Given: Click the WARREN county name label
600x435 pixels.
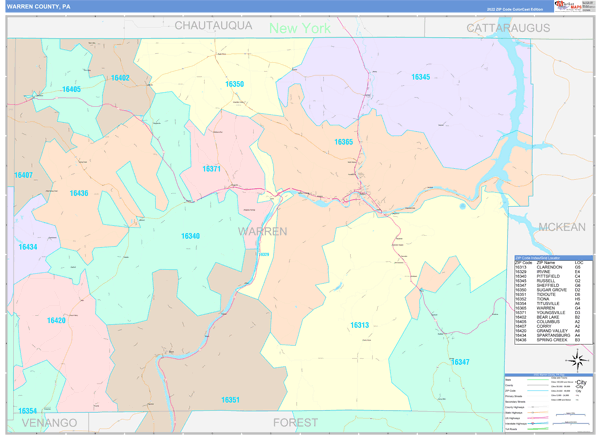Looking at the screenshot, I should click(x=262, y=231).
